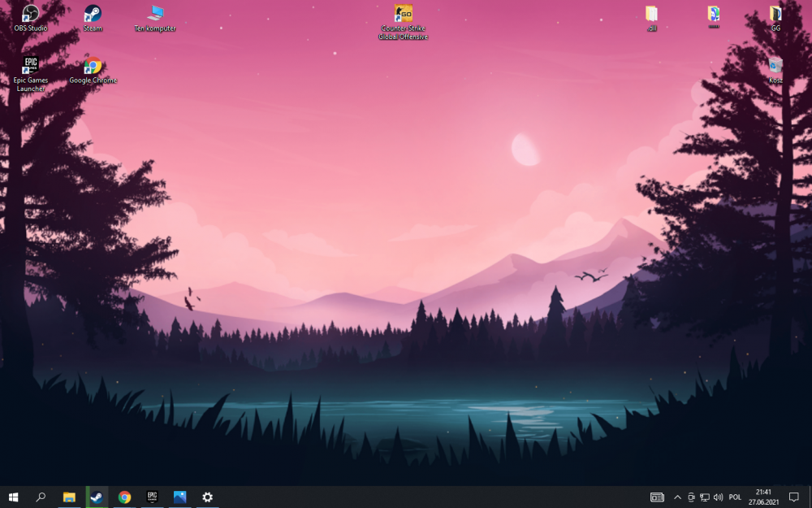Image resolution: width=812 pixels, height=508 pixels.
Task: Switch to Steam in the taskbar
Action: 97,497
